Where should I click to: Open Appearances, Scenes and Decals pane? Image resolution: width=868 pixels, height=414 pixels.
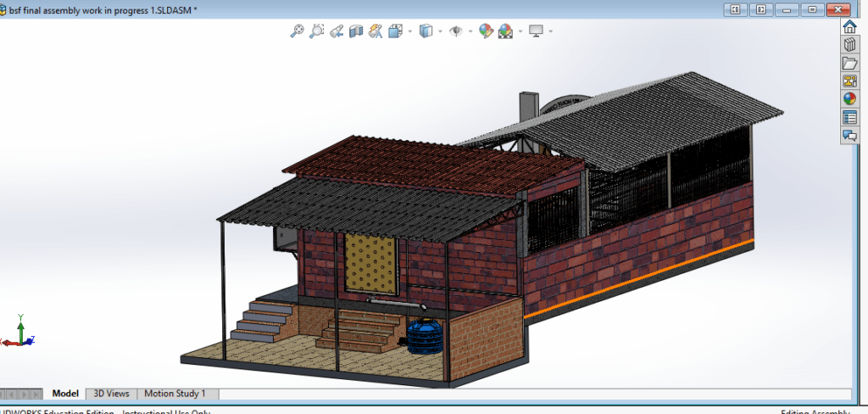tap(849, 98)
